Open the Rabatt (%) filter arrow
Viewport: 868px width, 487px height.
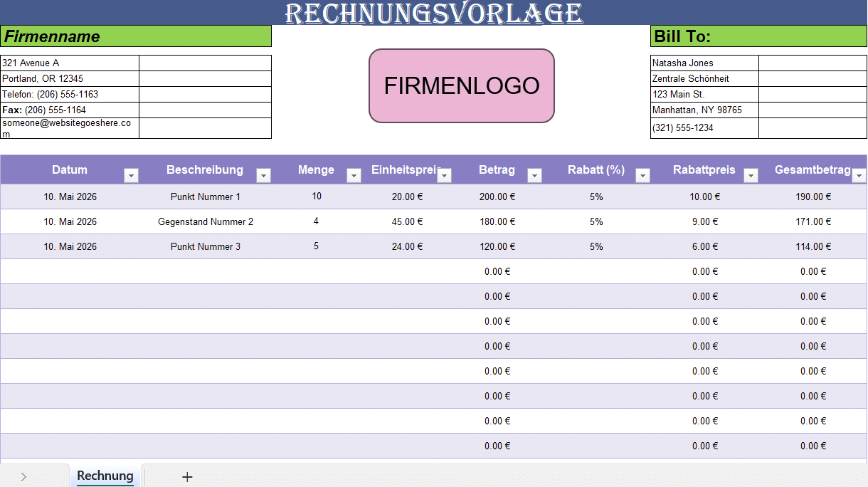tap(642, 174)
